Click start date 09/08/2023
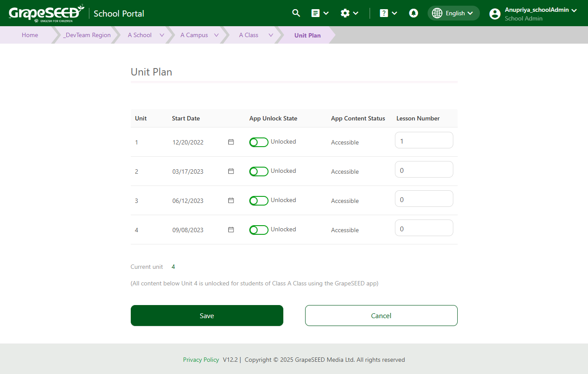 [x=188, y=230]
